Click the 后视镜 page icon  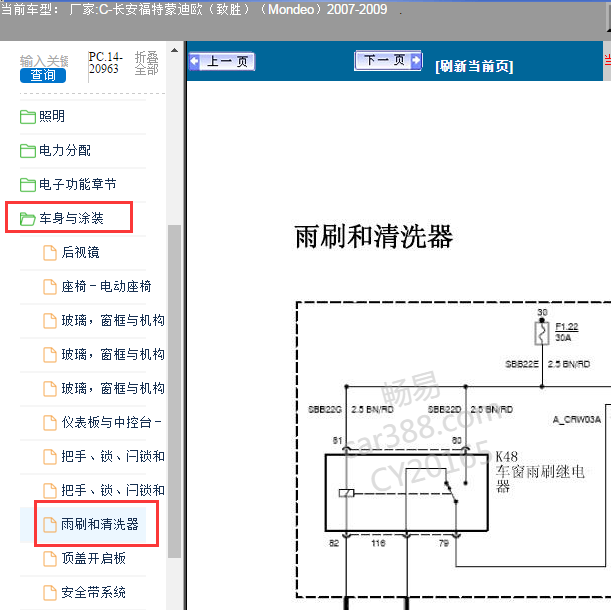[49, 253]
